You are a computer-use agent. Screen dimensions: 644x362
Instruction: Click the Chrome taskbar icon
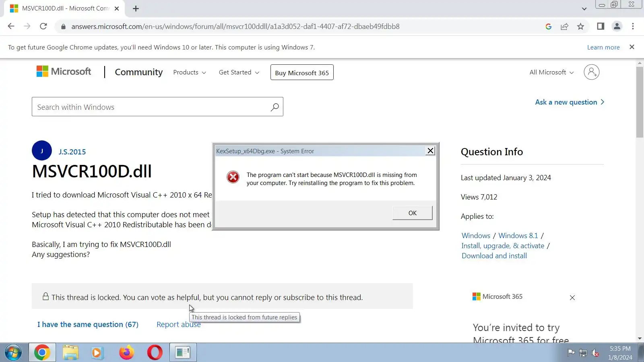[x=42, y=353]
